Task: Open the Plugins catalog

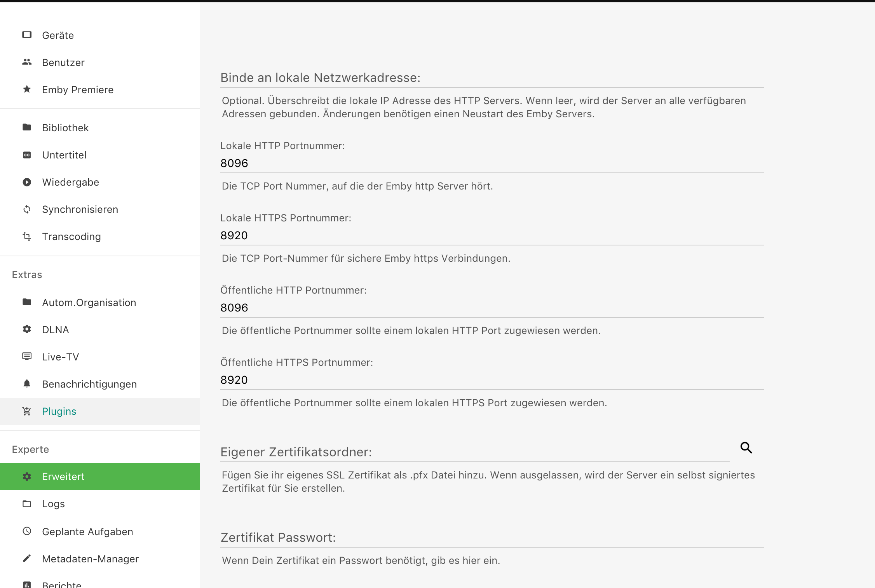Action: point(100,411)
